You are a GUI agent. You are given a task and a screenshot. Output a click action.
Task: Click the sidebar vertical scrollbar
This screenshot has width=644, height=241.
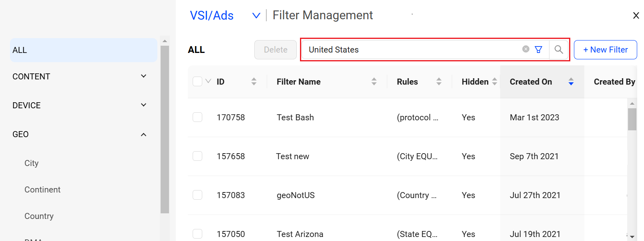pyautogui.click(x=165, y=128)
